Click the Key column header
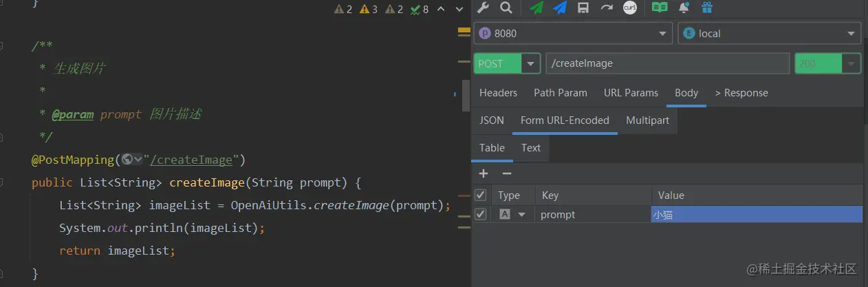Image resolution: width=868 pixels, height=287 pixels. (x=594, y=195)
